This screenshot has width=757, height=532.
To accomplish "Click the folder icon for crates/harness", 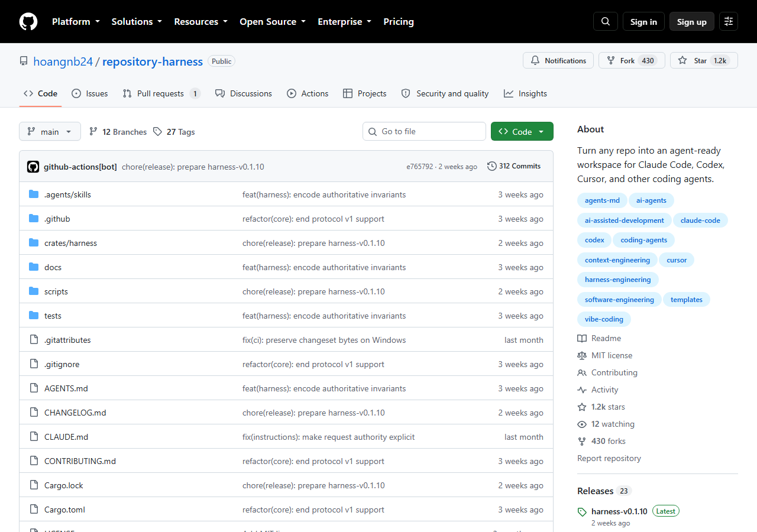I will (34, 243).
